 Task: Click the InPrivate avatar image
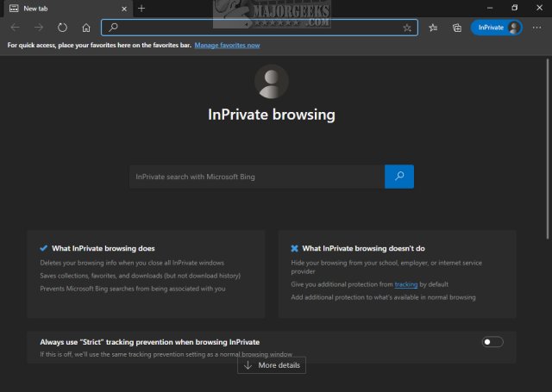click(272, 82)
